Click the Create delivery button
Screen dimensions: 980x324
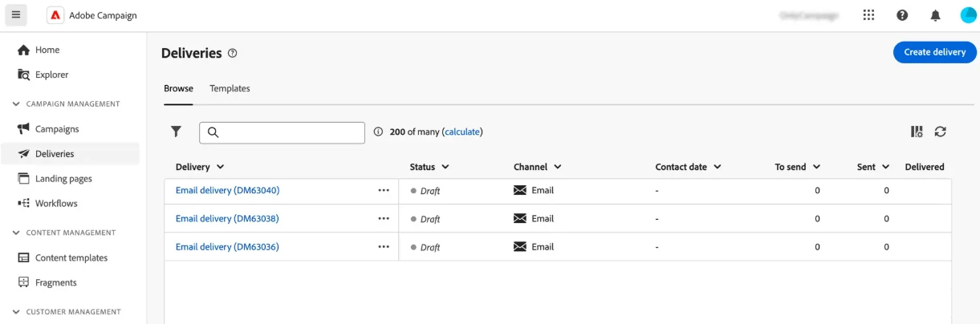[934, 52]
